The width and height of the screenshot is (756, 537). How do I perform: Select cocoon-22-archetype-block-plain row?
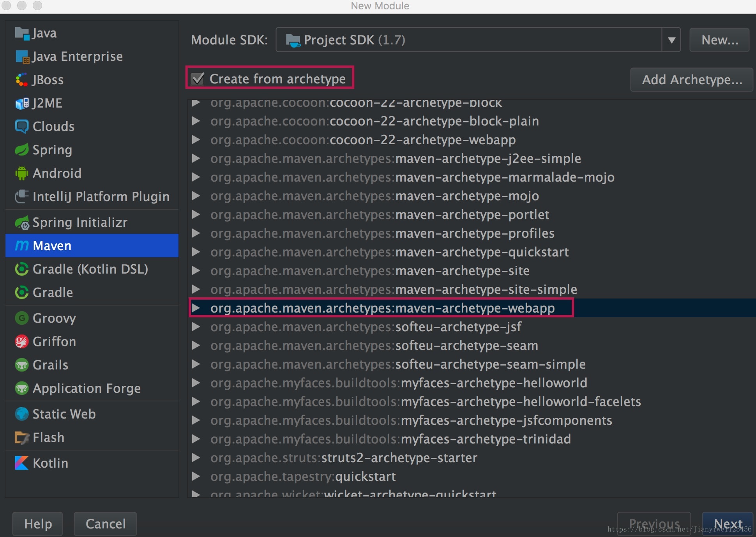click(x=472, y=121)
